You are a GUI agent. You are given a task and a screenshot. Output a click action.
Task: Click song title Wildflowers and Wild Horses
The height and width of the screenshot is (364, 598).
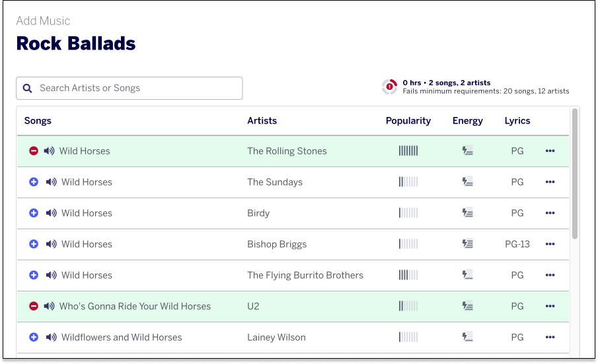[122, 338]
